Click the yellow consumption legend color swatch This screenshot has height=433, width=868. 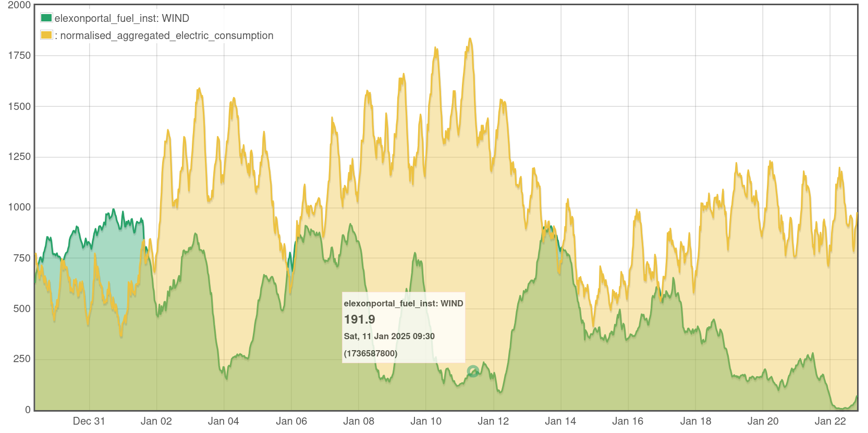point(46,35)
